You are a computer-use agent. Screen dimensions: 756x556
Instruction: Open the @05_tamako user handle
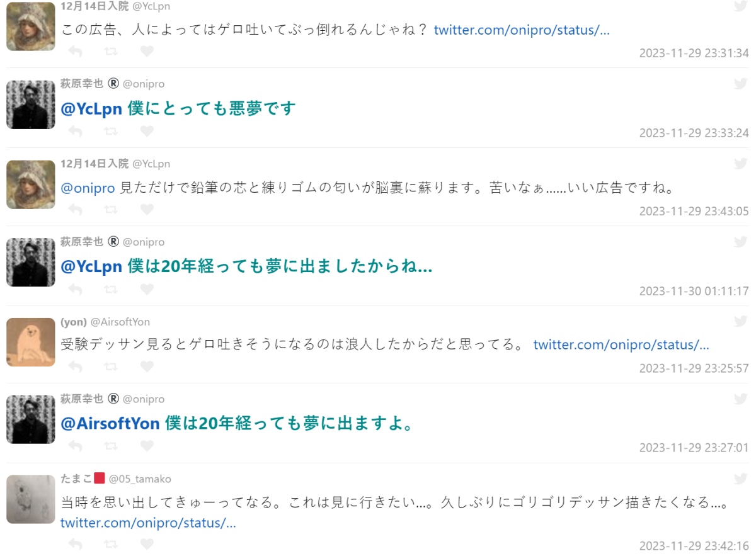tap(140, 479)
